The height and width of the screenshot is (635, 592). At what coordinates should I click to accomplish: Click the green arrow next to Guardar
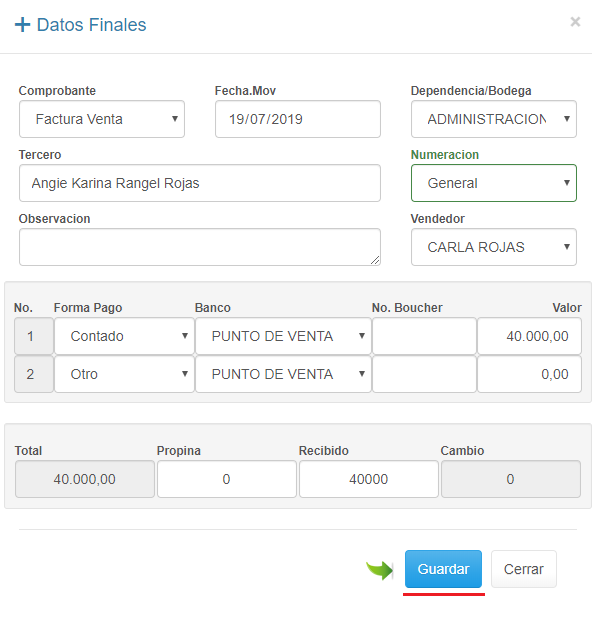coord(379,570)
